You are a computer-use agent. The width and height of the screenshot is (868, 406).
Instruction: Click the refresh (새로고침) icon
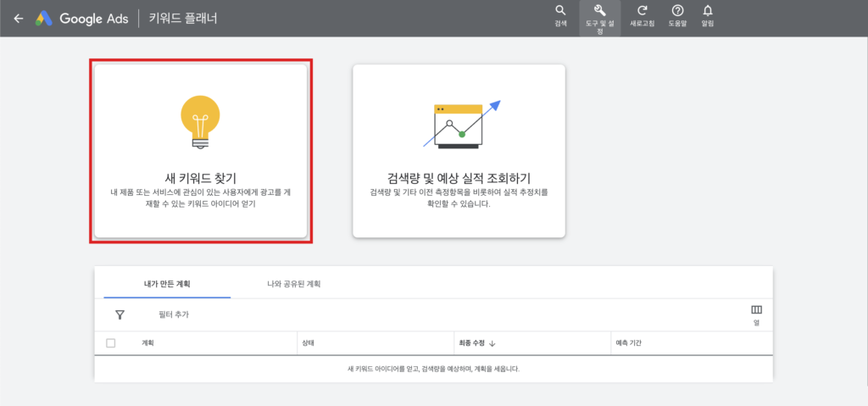pyautogui.click(x=642, y=11)
